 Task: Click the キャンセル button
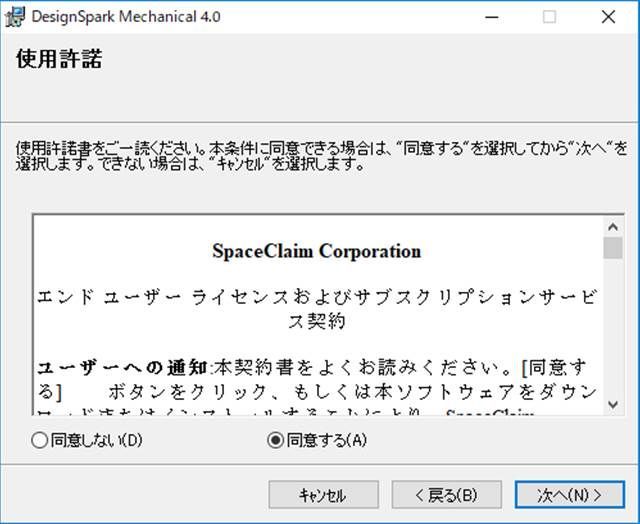[323, 495]
